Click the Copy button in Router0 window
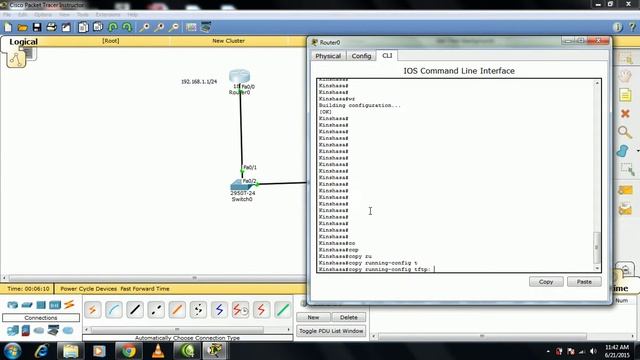Image resolution: width=640 pixels, height=360 pixels. point(546,282)
